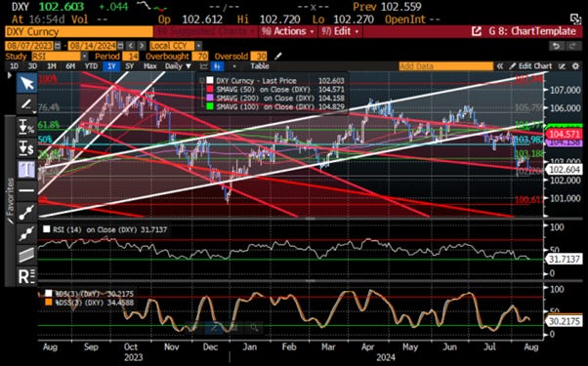The image size is (588, 366).
Task: Select the text annotation T tool
Action: pos(26,169)
